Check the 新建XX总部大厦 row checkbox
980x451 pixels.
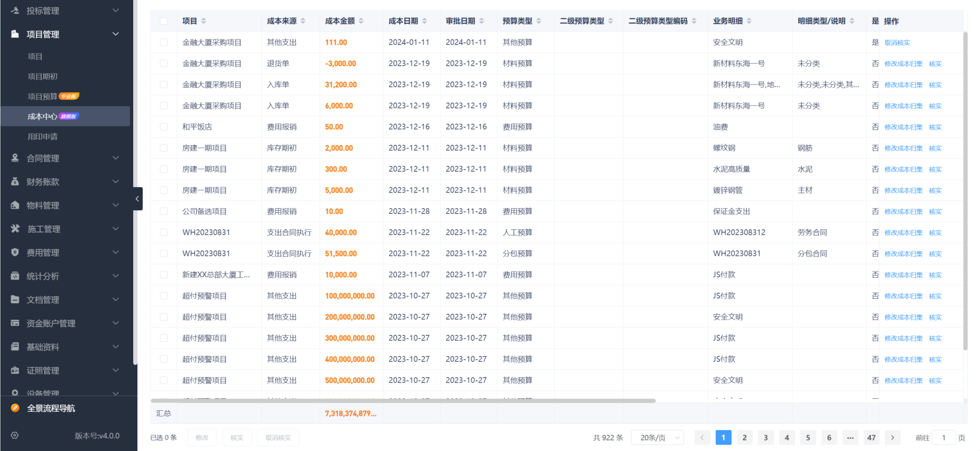point(164,275)
